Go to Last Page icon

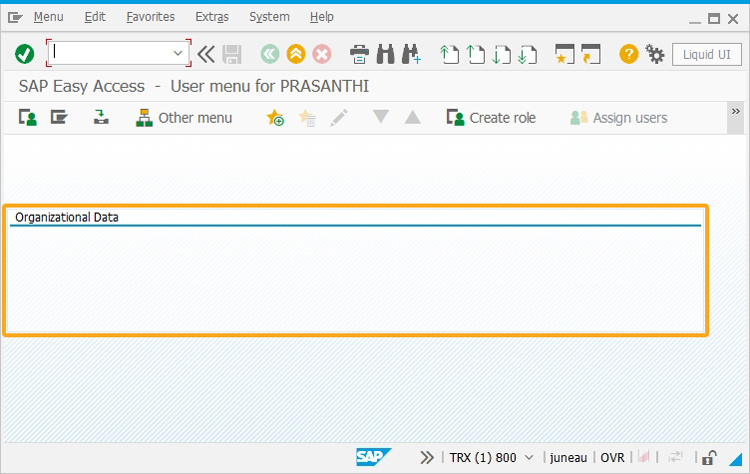click(527, 54)
